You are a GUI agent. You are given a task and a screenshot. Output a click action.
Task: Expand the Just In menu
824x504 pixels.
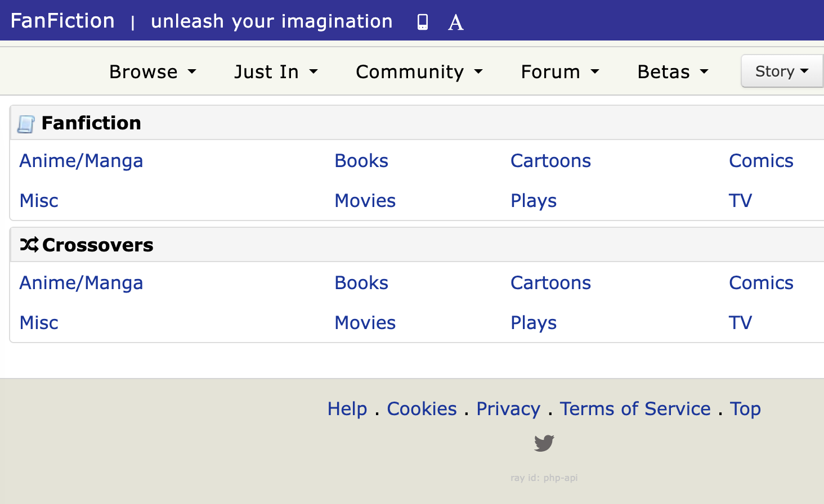click(x=276, y=72)
